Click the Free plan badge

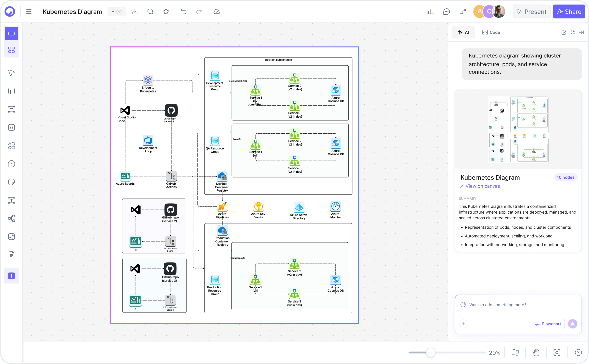click(117, 11)
